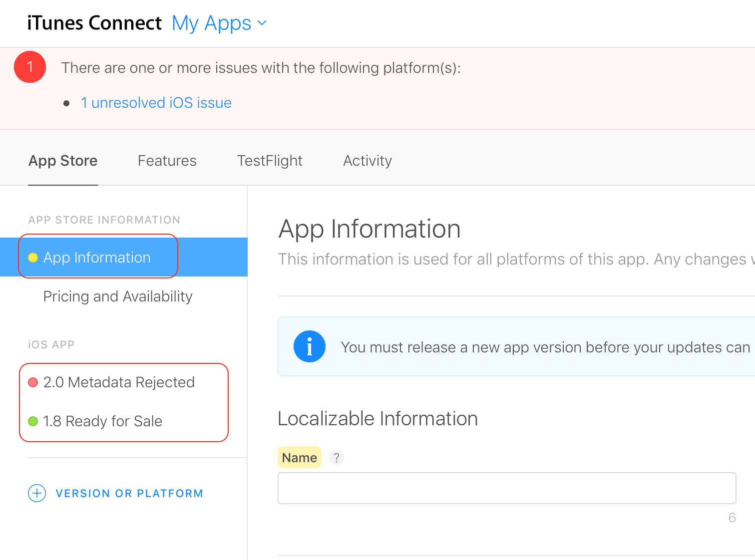Switch to the TestFlight tab
The width and height of the screenshot is (755, 560).
269,160
